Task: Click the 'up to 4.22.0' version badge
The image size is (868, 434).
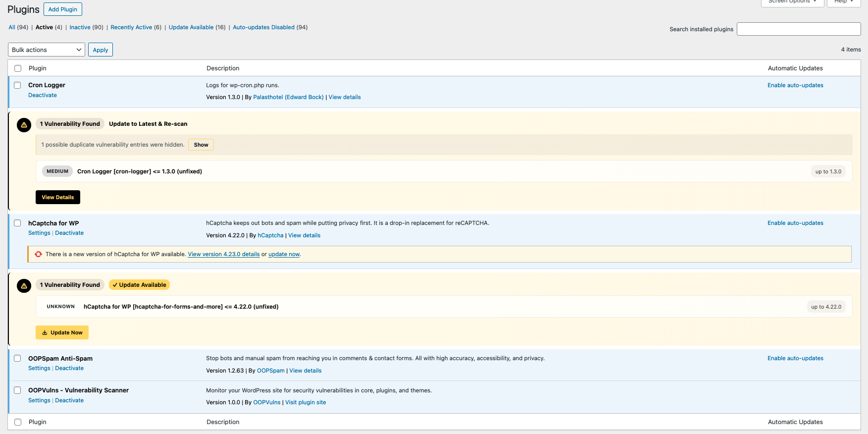Action: pyautogui.click(x=826, y=307)
